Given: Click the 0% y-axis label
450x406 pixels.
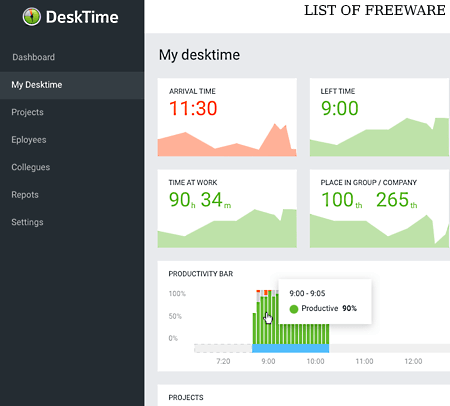Looking at the screenshot, I should pyautogui.click(x=173, y=338).
